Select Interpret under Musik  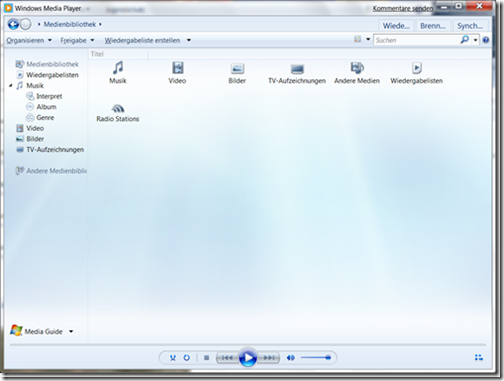click(44, 96)
